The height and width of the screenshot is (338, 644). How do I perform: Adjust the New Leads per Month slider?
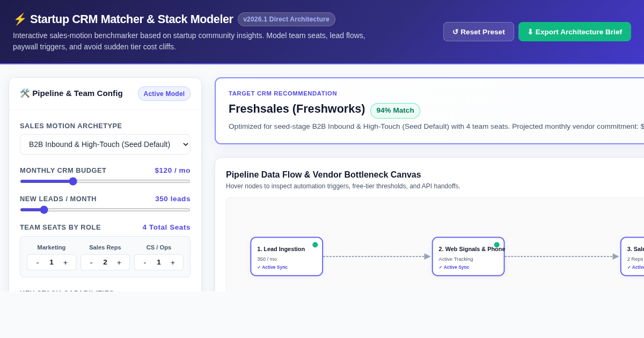click(105, 210)
